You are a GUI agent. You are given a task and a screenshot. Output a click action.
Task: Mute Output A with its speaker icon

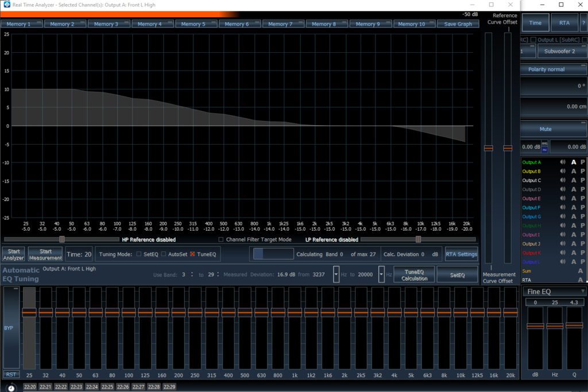pyautogui.click(x=563, y=162)
